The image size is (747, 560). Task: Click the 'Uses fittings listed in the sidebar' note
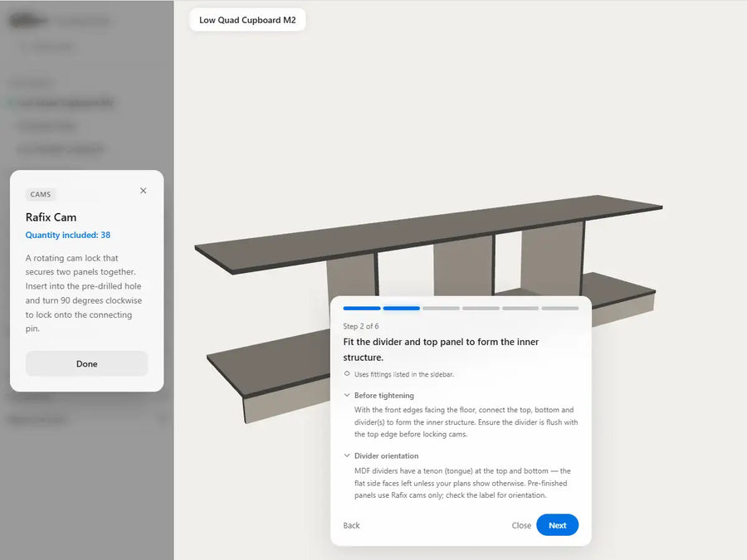(404, 374)
